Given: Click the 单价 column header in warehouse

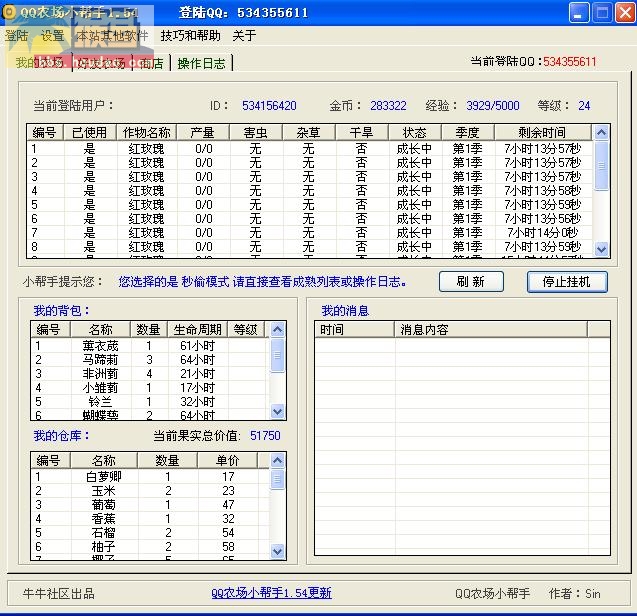Looking at the screenshot, I should point(228,461).
